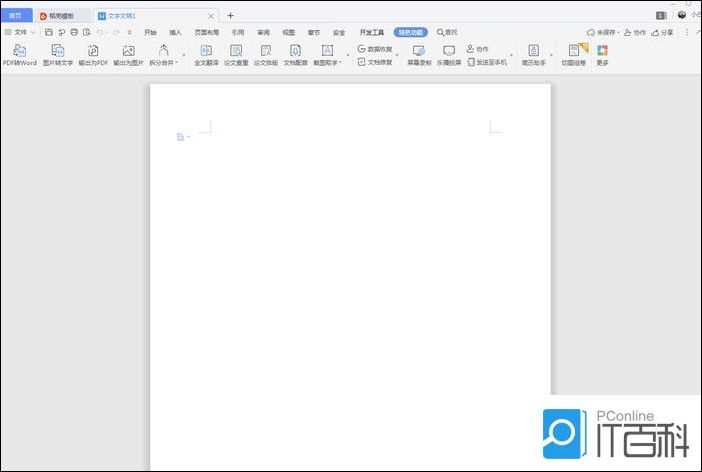This screenshot has height=472, width=702.
Task: Select the 图片转文字 OCR tool
Action: click(x=58, y=54)
